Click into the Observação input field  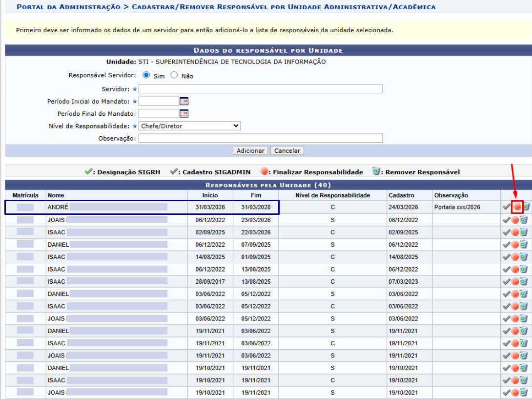tap(260, 138)
